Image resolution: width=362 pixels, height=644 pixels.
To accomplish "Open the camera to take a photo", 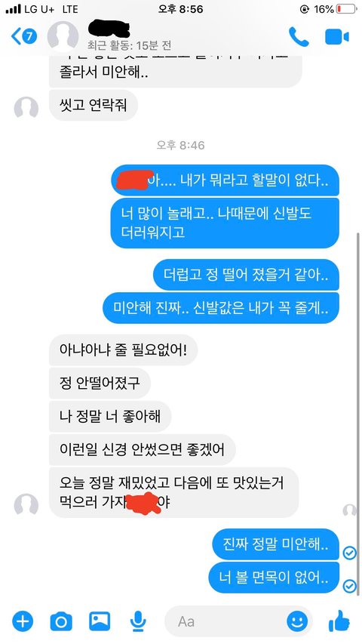I will pos(61,621).
